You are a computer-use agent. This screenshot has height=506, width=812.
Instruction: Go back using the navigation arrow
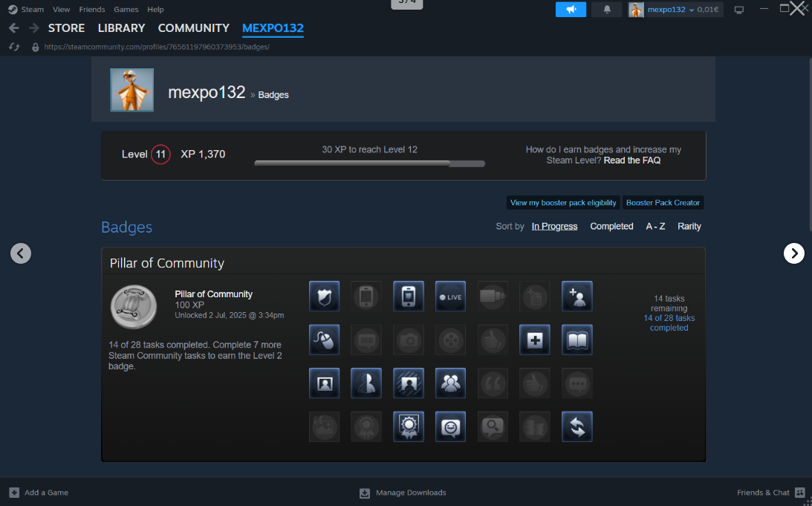point(14,28)
